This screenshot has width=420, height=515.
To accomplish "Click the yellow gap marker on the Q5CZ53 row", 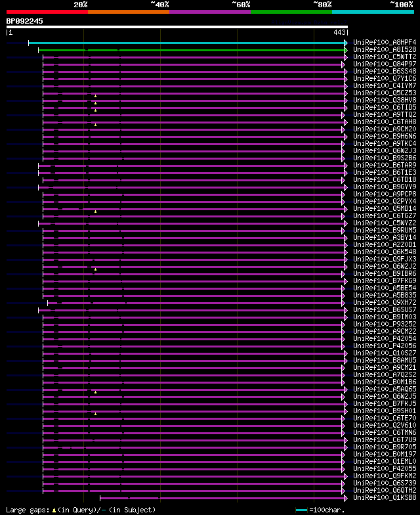I will [96, 96].
